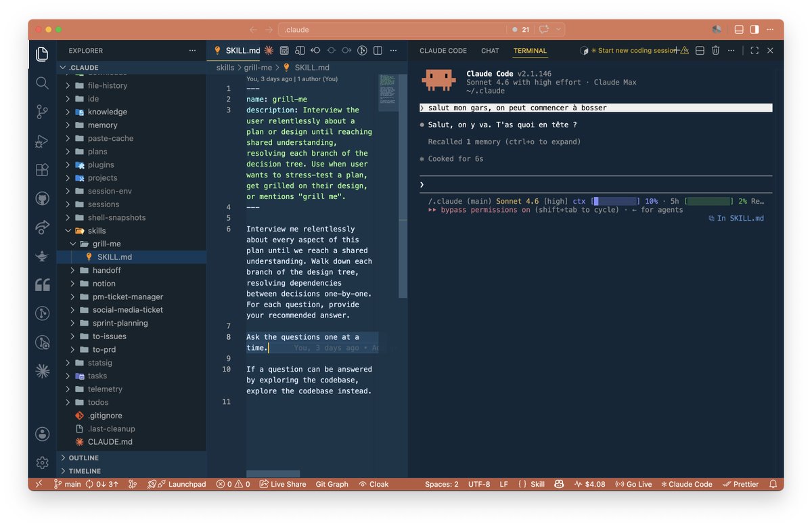Open the chat dropdown arrow in command center

[x=559, y=30]
